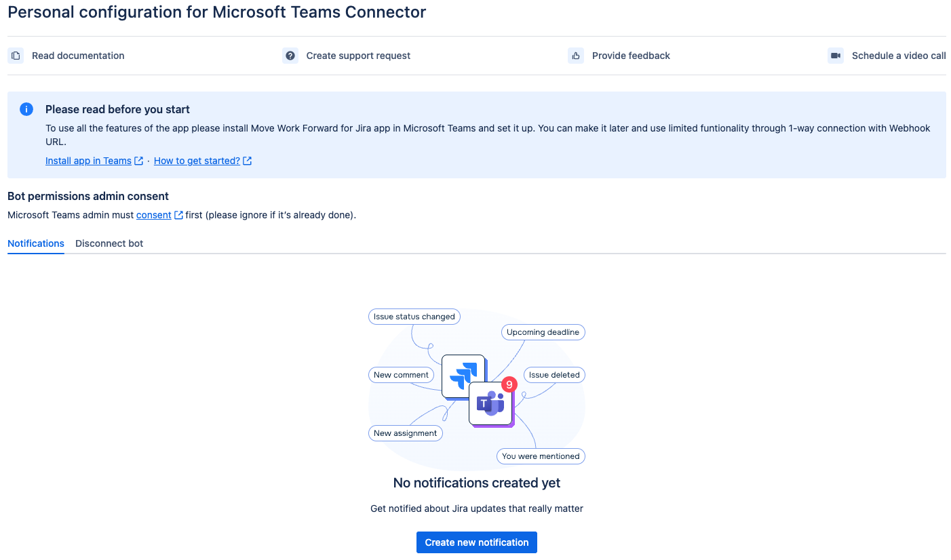Click external-link icon beside Install app in Teams

[x=139, y=161]
